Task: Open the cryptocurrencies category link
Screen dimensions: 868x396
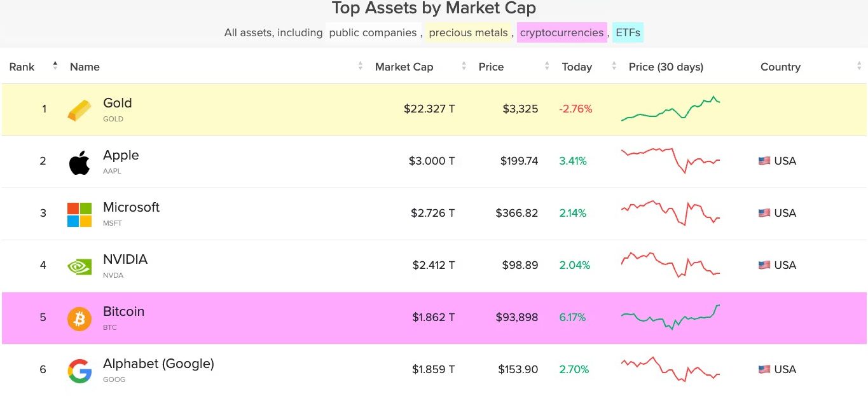Action: [x=561, y=32]
